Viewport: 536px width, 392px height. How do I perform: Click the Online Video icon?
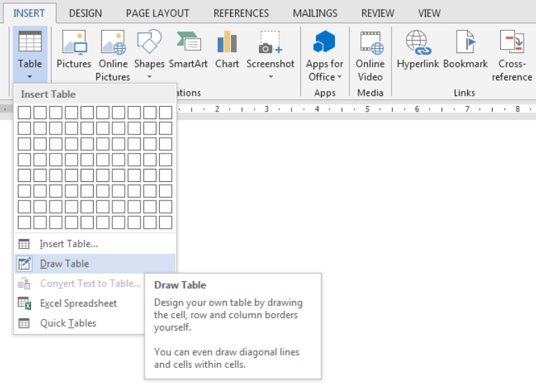coord(370,43)
